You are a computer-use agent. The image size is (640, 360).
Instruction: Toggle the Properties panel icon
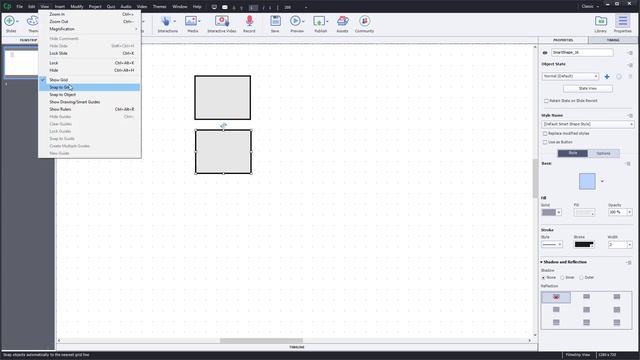tap(622, 21)
